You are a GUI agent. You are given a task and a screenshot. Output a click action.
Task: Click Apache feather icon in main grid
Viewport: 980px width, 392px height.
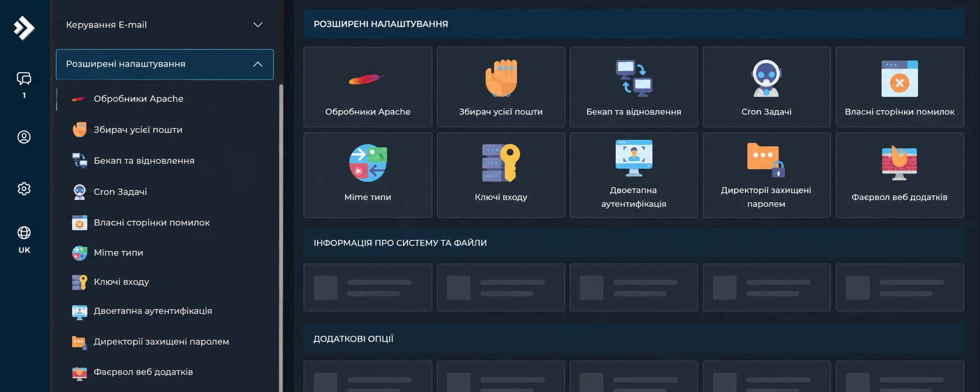pyautogui.click(x=367, y=79)
